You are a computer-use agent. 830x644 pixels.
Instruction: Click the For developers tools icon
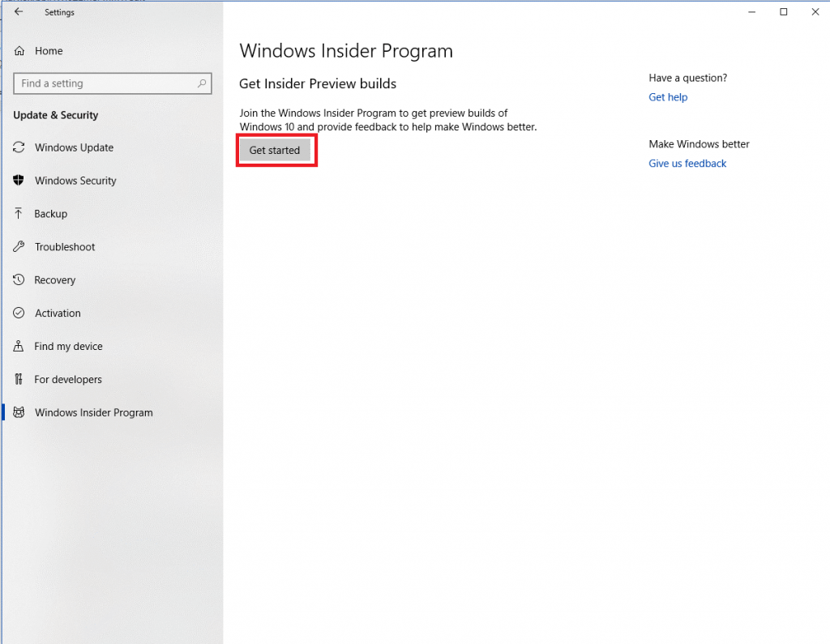tap(19, 379)
